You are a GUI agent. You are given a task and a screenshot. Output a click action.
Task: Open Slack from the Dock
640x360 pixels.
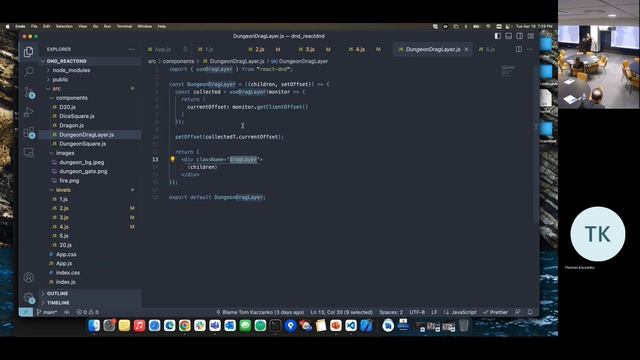coord(200,325)
